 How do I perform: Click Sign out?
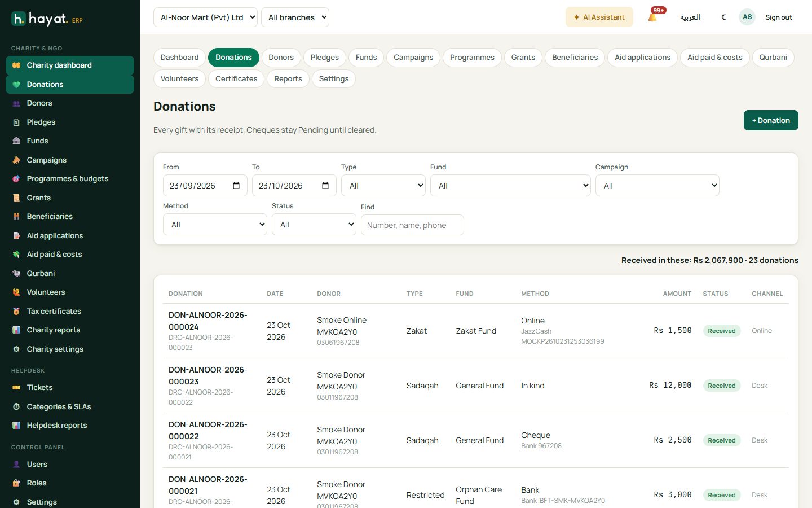click(779, 17)
